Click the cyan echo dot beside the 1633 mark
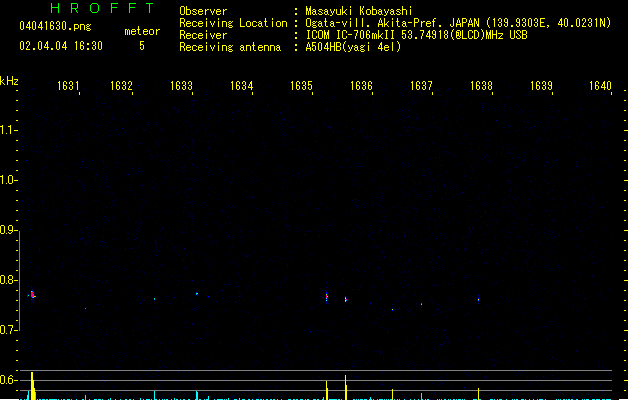The height and width of the screenshot is (400, 629). pos(197,294)
